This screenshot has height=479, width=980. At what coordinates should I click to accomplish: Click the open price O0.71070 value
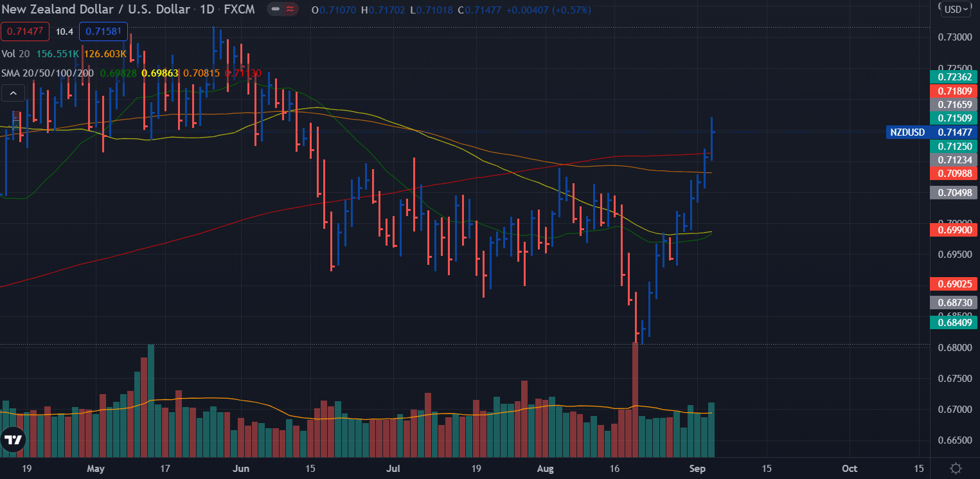(x=334, y=10)
